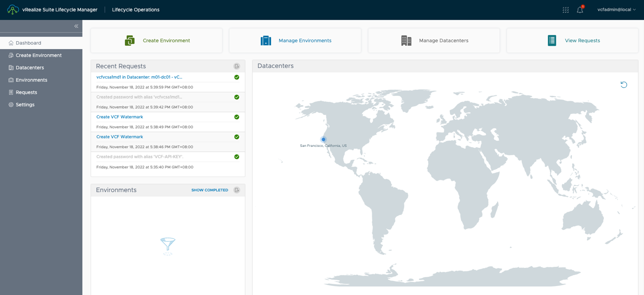This screenshot has height=295, width=644.
Task: Click the vRealize Suite Lifecycle Manager logo
Action: [13, 9]
